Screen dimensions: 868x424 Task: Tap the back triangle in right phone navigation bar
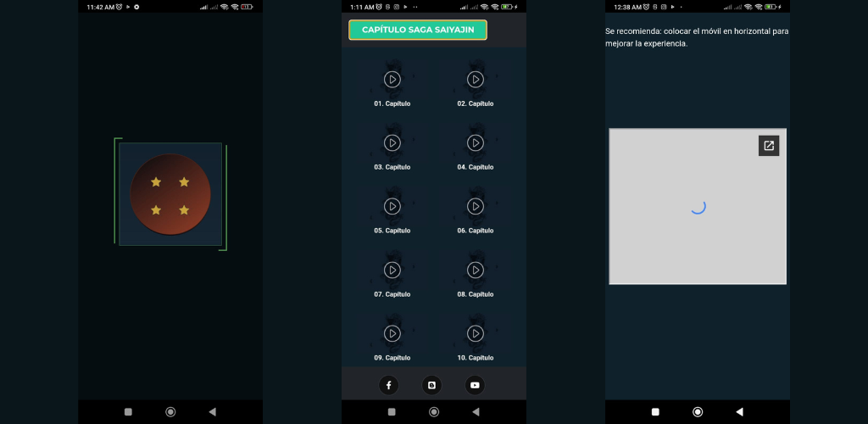(x=739, y=412)
